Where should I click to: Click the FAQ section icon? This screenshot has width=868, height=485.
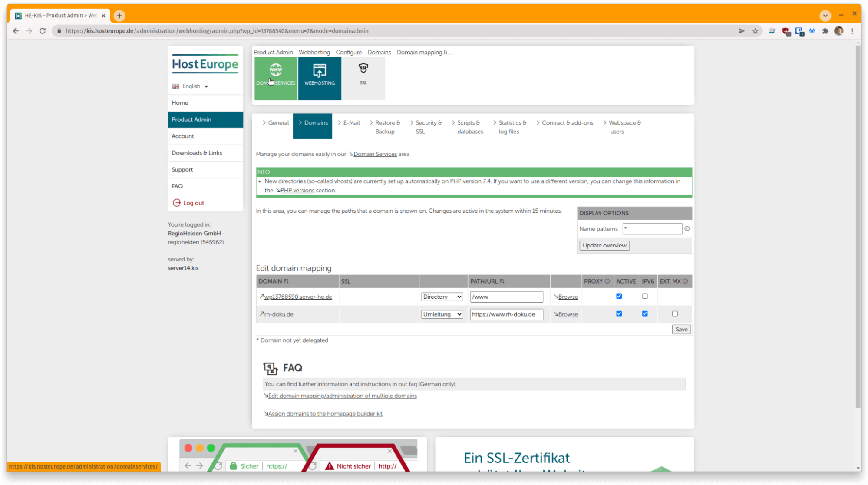(x=271, y=368)
